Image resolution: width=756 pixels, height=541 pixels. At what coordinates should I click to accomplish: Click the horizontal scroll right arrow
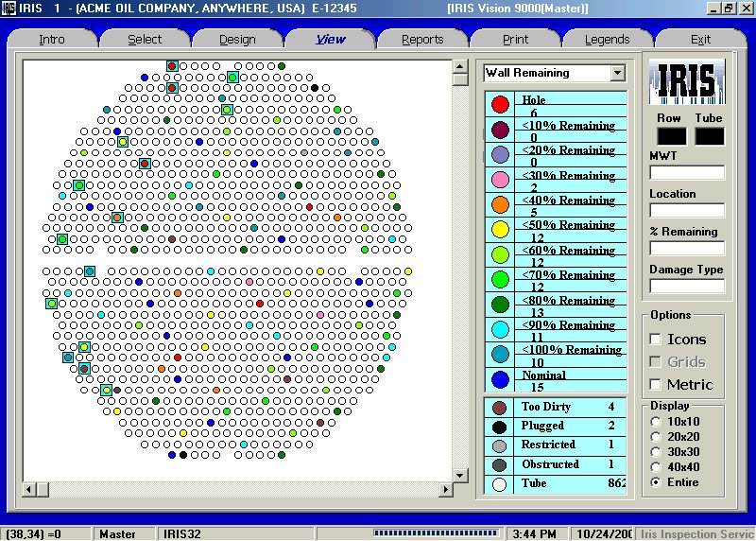(x=445, y=489)
